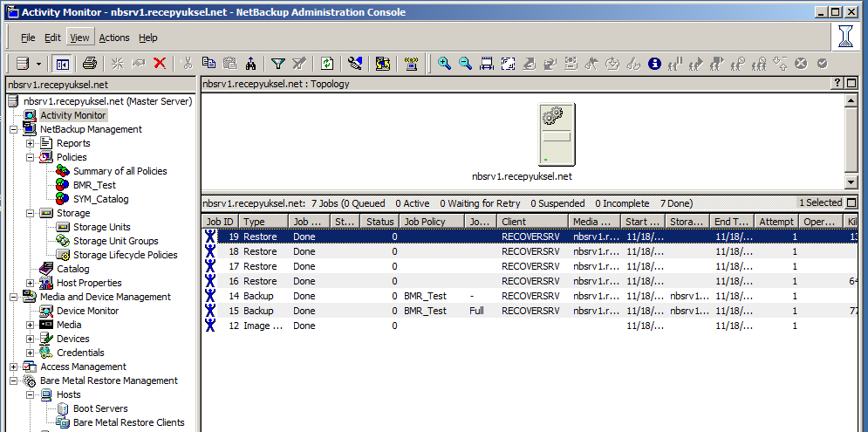868x432 pixels.
Task: Click the blue Information icon in toolbar
Action: click(x=654, y=64)
